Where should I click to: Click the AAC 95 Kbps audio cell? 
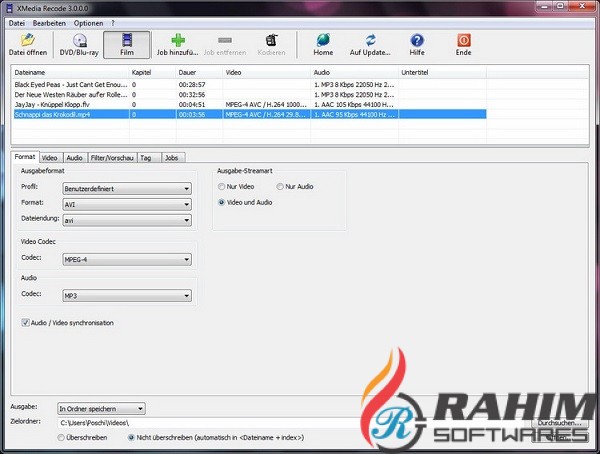pyautogui.click(x=354, y=114)
